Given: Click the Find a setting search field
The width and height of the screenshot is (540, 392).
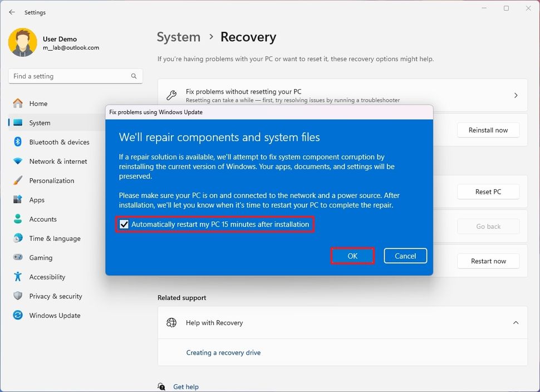Looking at the screenshot, I should (75, 76).
